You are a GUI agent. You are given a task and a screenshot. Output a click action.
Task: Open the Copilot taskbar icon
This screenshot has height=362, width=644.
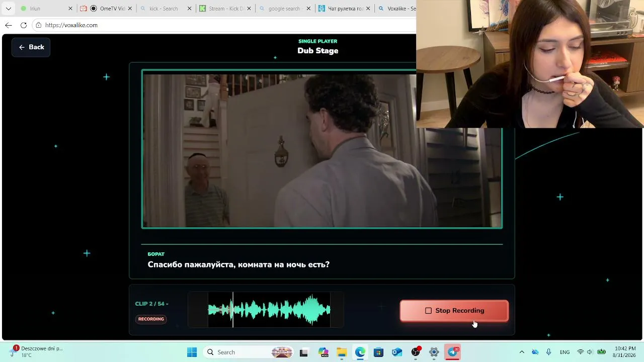coord(323,352)
